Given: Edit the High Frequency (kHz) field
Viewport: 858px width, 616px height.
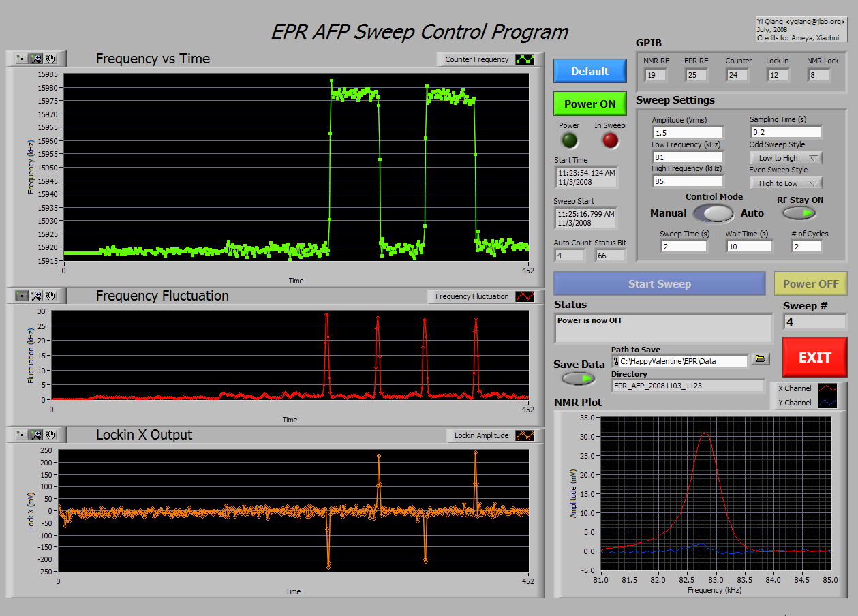Looking at the screenshot, I should [x=687, y=181].
